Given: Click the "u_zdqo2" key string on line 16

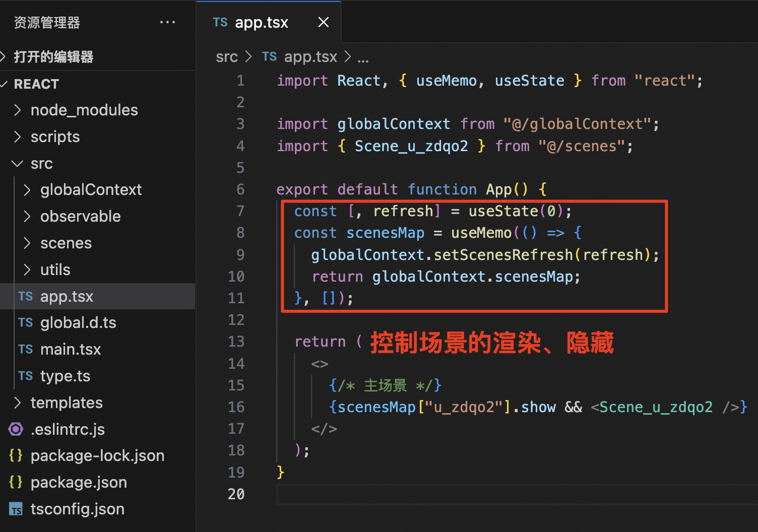Looking at the screenshot, I should 464,407.
